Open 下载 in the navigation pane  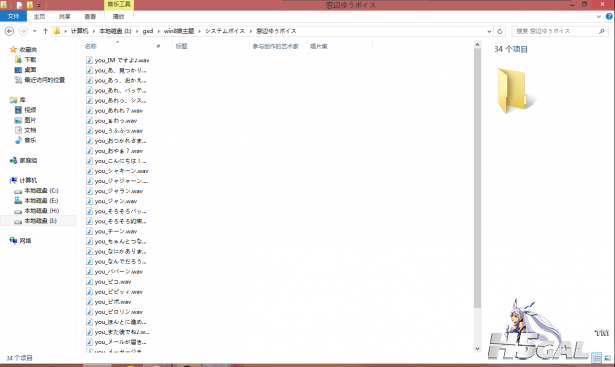click(x=30, y=60)
